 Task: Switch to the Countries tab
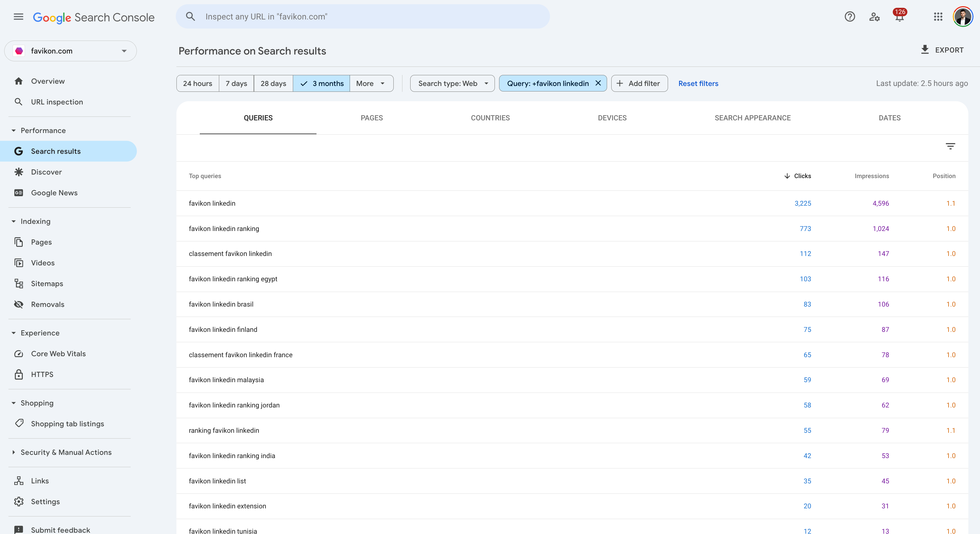pyautogui.click(x=490, y=118)
